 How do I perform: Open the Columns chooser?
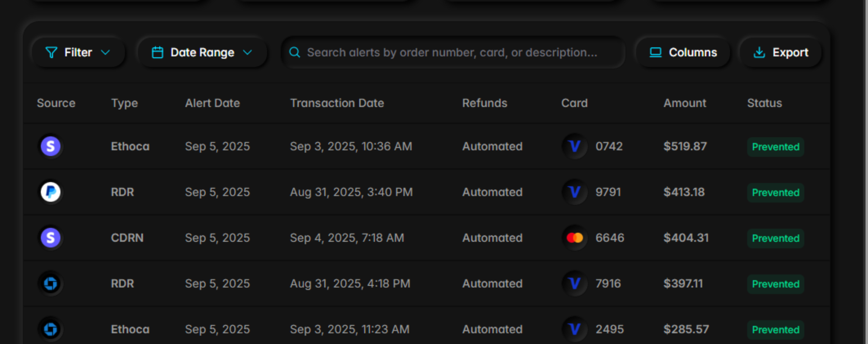[x=683, y=52]
